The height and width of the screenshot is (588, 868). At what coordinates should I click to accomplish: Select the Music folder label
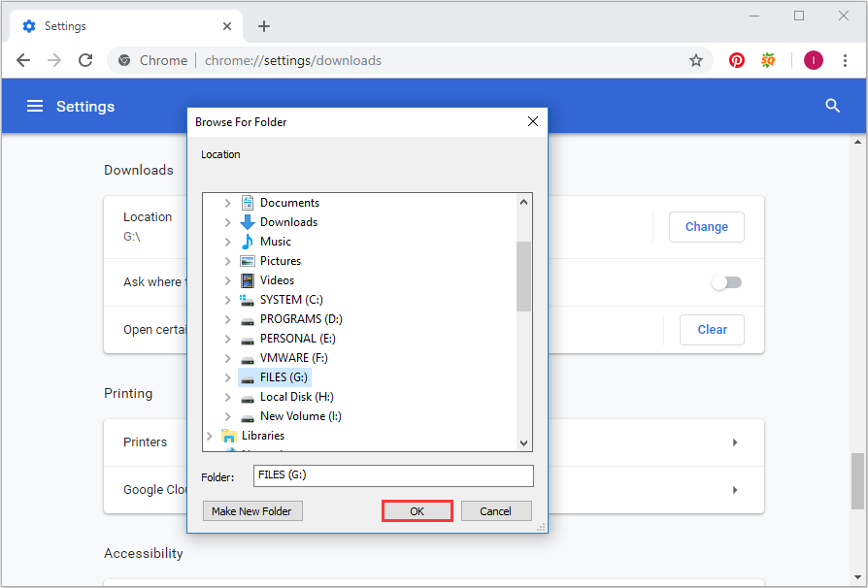(276, 242)
